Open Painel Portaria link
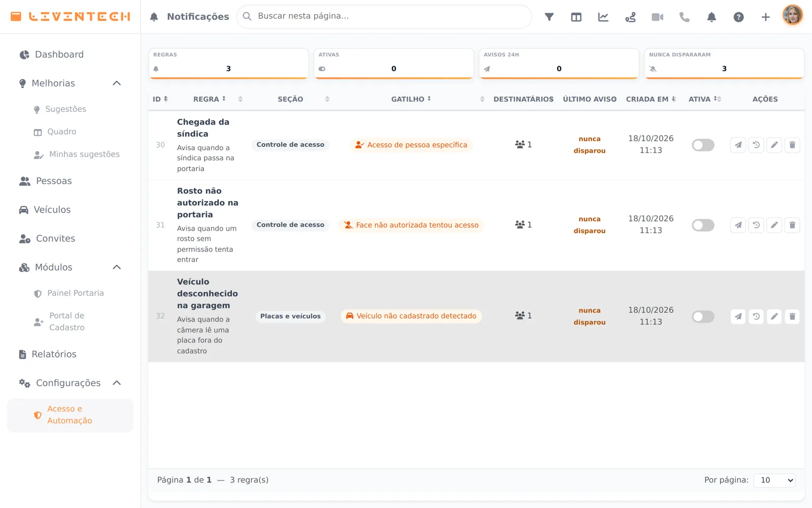 pos(70,293)
